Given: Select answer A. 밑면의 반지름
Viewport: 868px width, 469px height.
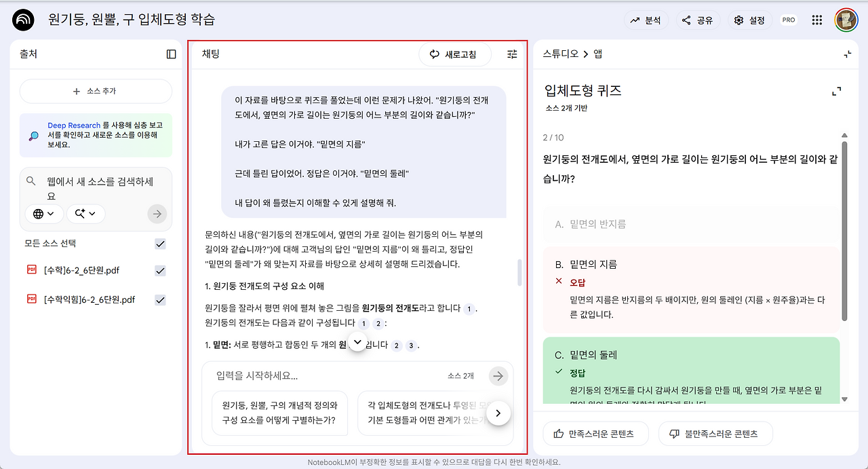Looking at the screenshot, I should (692, 224).
